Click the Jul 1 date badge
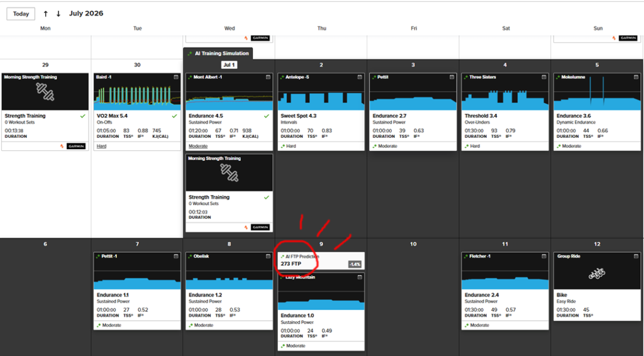This screenshot has width=644, height=356. [229, 65]
